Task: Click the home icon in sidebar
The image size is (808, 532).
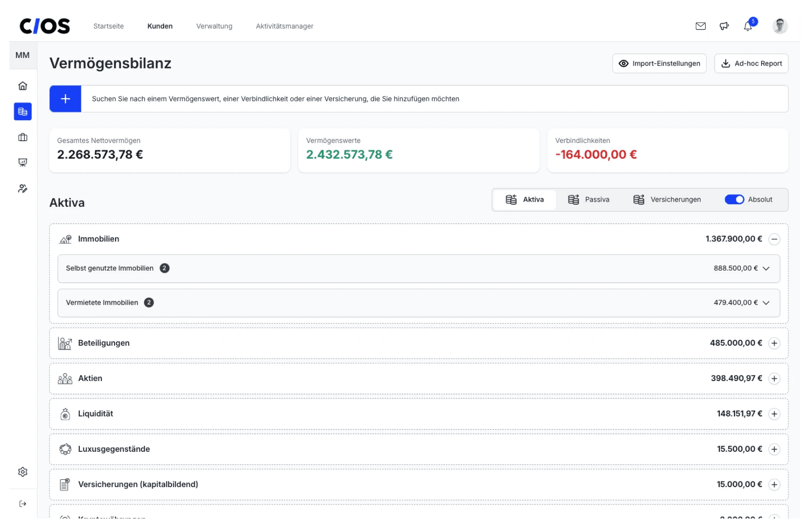Action: tap(23, 85)
